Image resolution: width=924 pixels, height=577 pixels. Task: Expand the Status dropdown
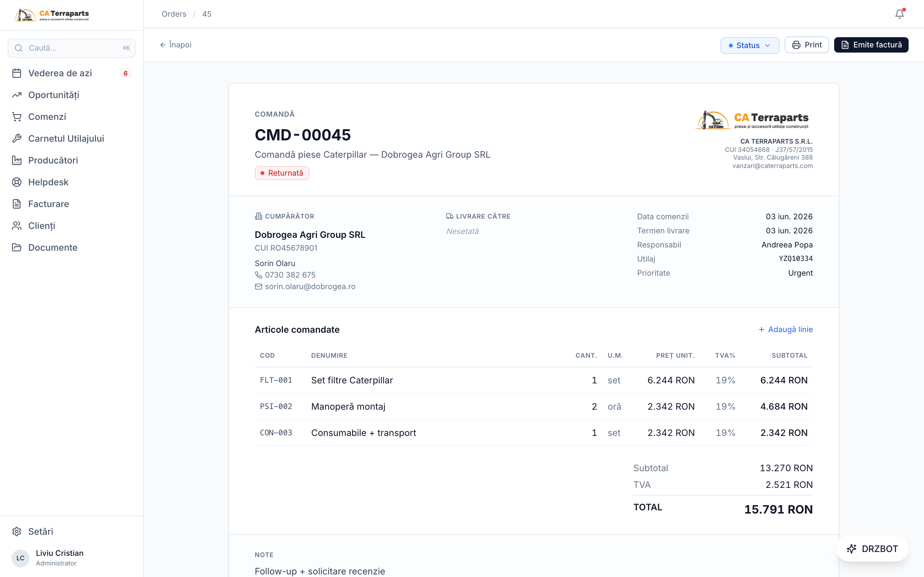coord(749,46)
